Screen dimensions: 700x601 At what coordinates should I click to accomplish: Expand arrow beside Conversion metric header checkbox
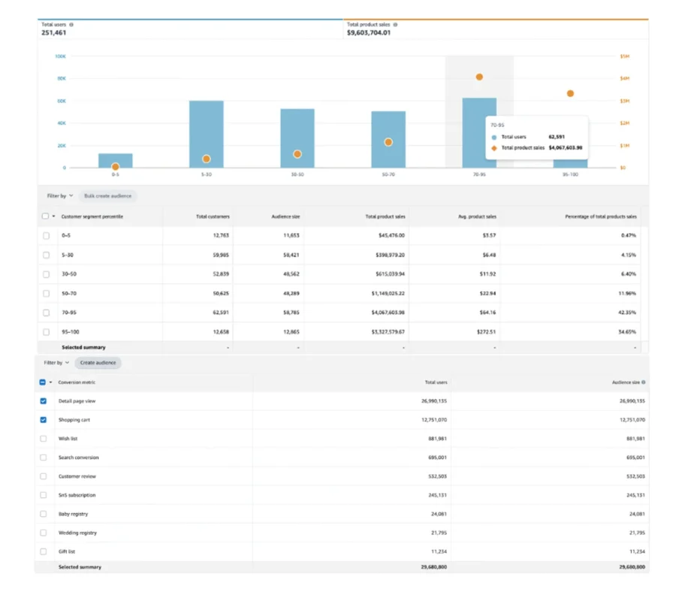point(50,382)
